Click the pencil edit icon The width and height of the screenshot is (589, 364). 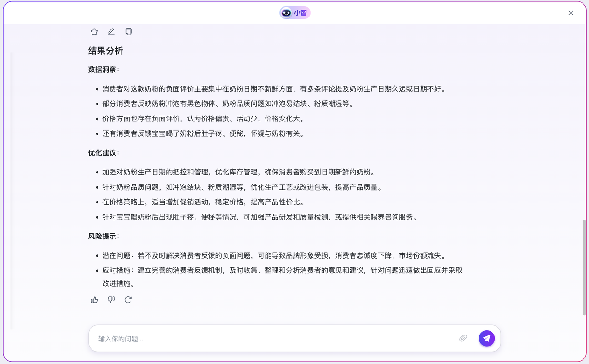point(111,32)
